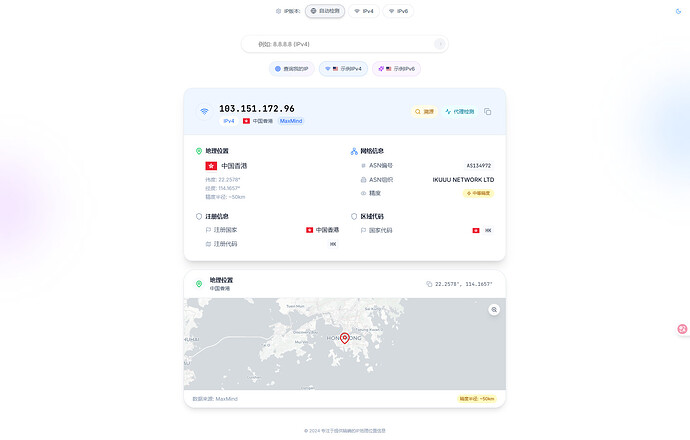Click the query my IP button
This screenshot has height=440, width=690.
[292, 69]
